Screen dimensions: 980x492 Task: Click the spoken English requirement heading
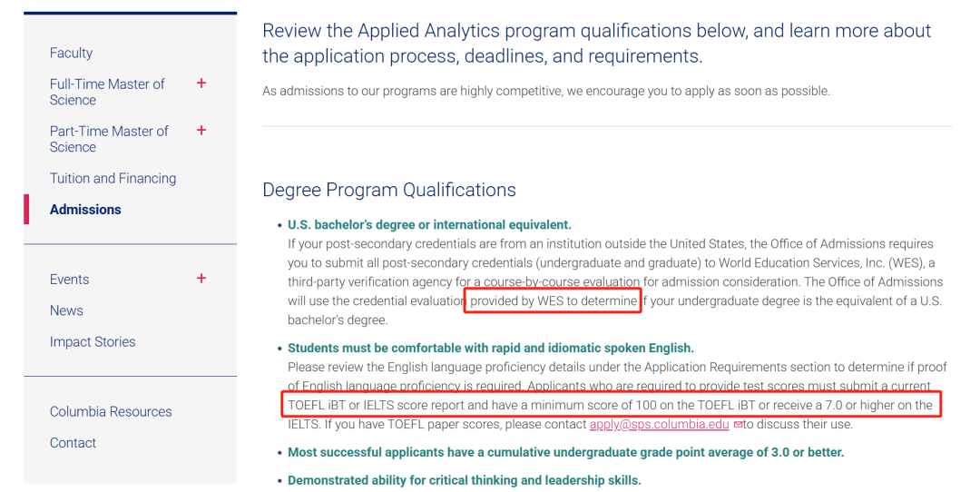click(491, 349)
